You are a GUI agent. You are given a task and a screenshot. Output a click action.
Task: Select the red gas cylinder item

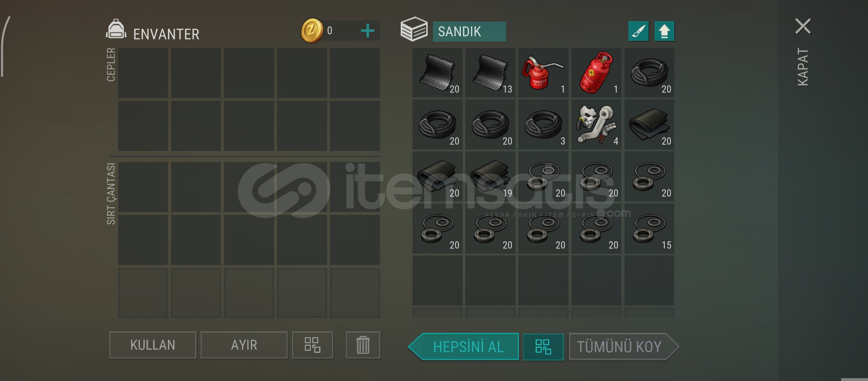coord(596,73)
